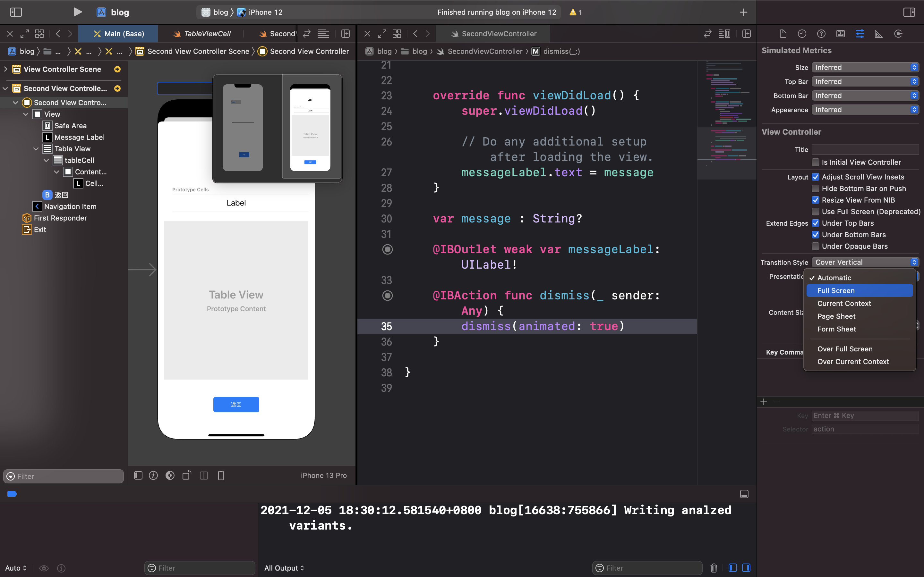
Task: Click the blue 返回 button on canvas
Action: click(236, 405)
